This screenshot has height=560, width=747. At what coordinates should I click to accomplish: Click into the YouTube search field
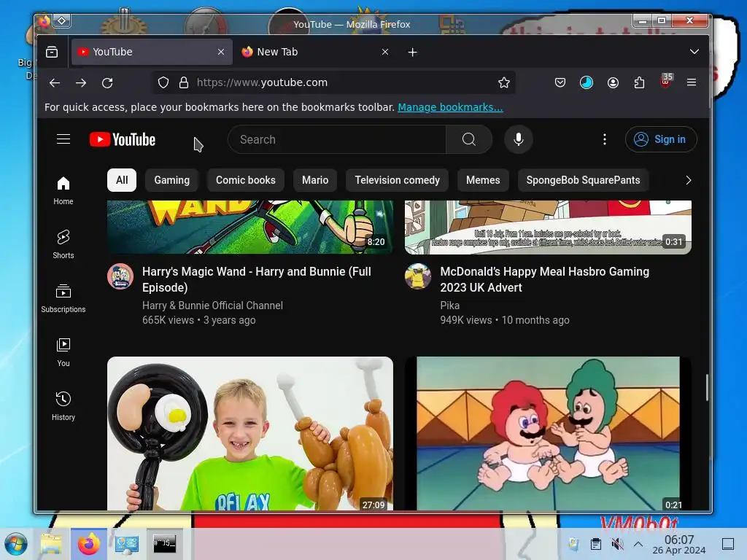337,139
